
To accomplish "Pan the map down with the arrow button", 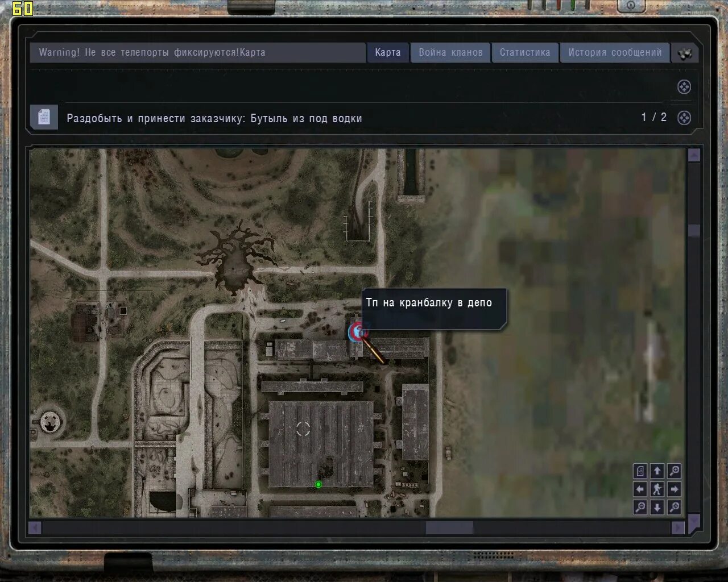I will pyautogui.click(x=657, y=507).
